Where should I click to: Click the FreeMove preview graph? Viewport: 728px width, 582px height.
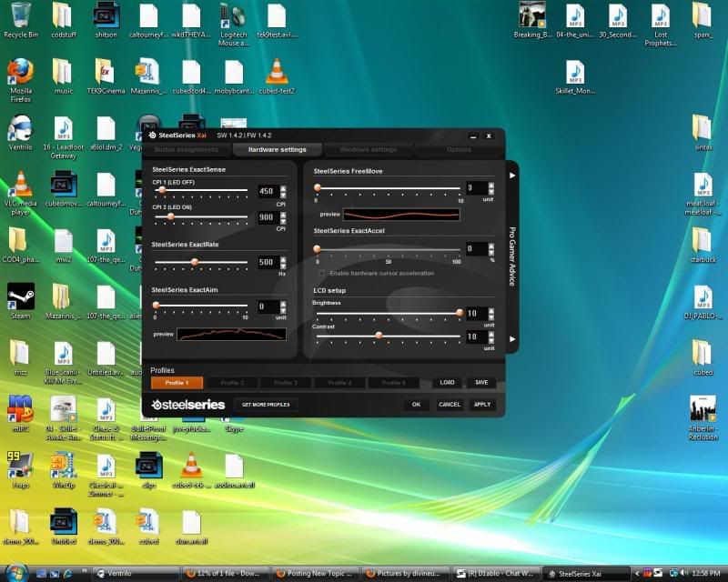click(x=401, y=214)
